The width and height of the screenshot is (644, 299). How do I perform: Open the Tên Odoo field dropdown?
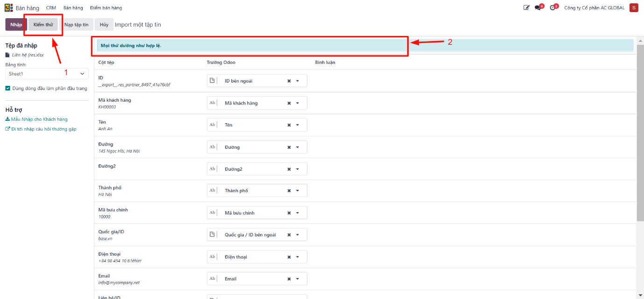(297, 125)
